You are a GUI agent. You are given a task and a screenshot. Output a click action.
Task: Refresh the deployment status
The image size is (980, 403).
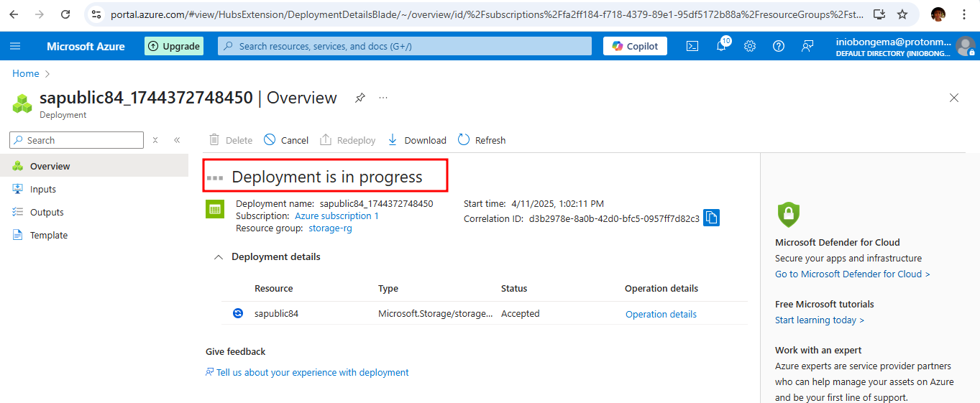(x=482, y=140)
